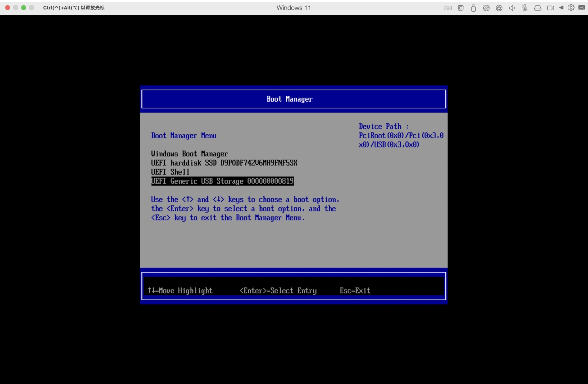Click the PciRoot device path value
The image size is (588, 384).
click(401, 140)
